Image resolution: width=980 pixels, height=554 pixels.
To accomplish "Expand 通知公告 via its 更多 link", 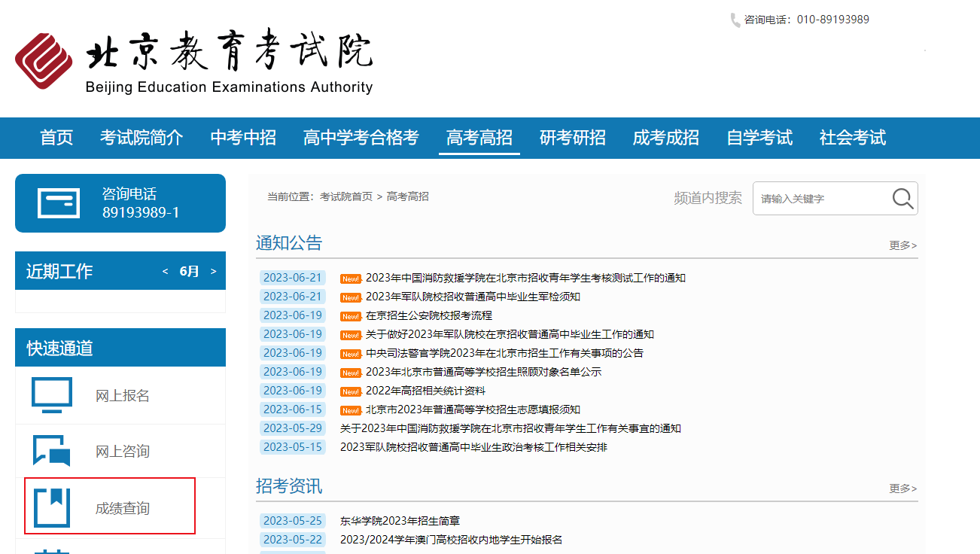I will [x=901, y=245].
